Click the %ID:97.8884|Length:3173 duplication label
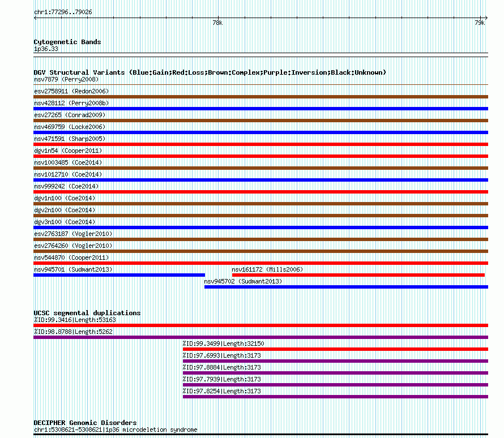The width and height of the screenshot is (504, 438). click(x=222, y=367)
